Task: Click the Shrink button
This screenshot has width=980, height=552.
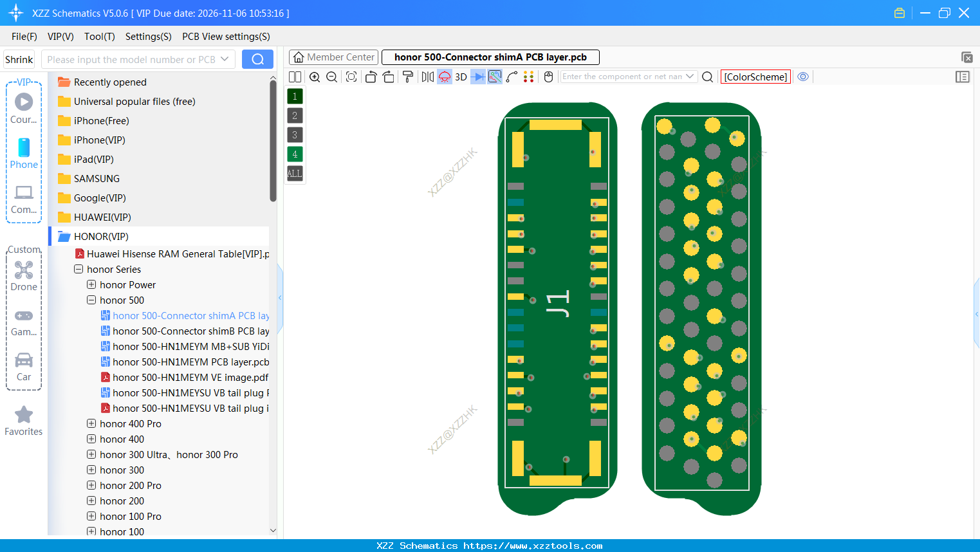Action: (x=19, y=59)
